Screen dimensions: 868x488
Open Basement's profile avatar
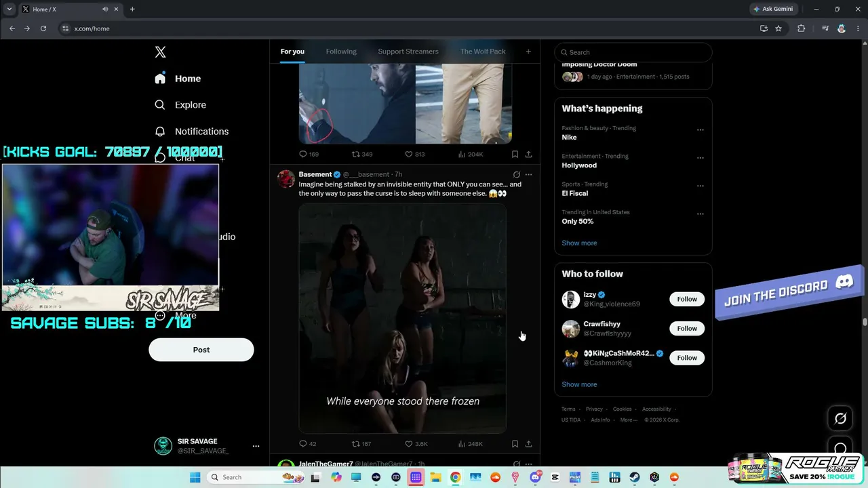(286, 179)
